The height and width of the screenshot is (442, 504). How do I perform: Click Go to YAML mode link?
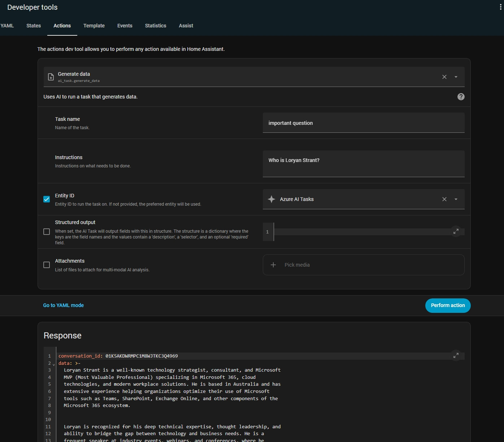tap(64, 305)
